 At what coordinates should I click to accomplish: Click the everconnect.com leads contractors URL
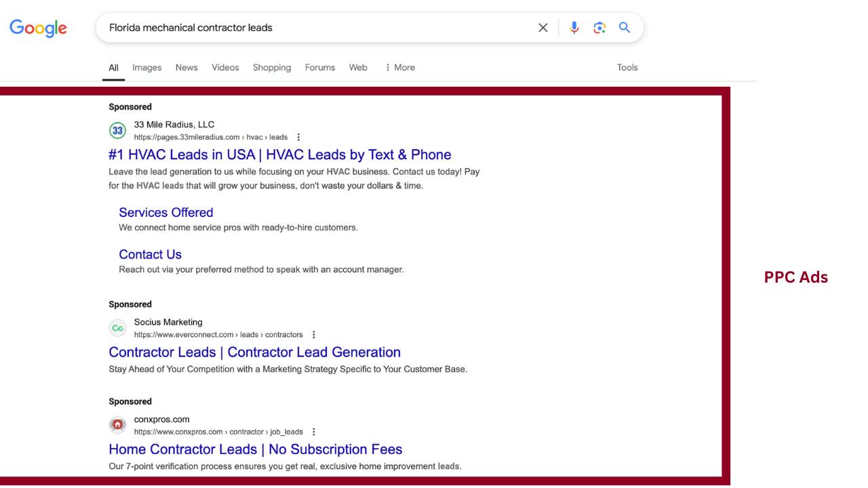[x=218, y=335]
